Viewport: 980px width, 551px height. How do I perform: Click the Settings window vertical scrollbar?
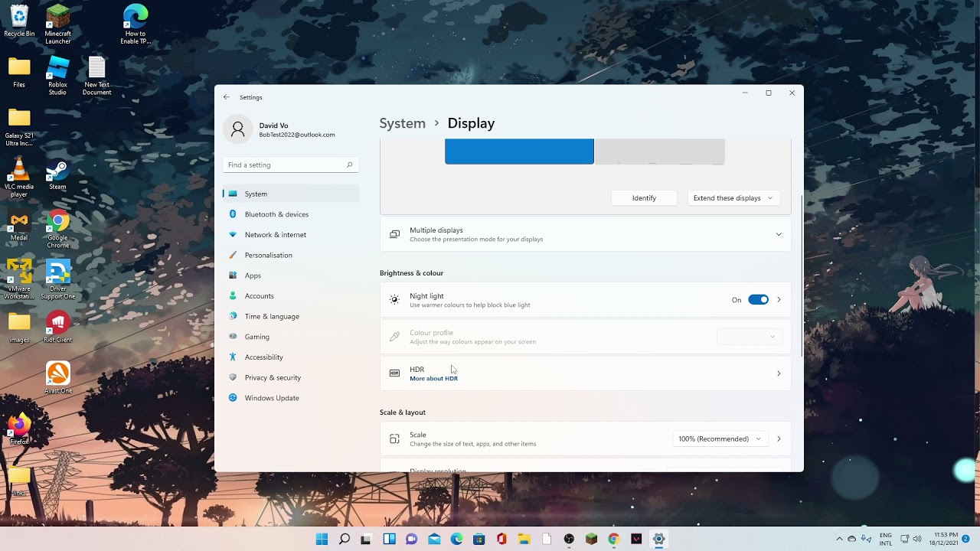[801, 275]
